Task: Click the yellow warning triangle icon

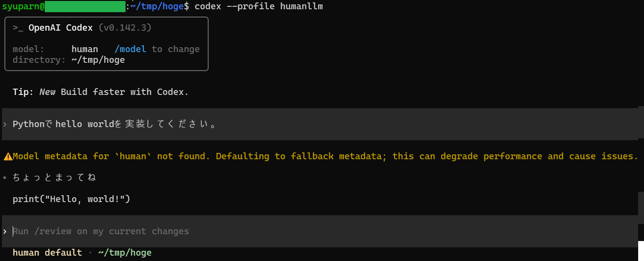Action: point(8,156)
